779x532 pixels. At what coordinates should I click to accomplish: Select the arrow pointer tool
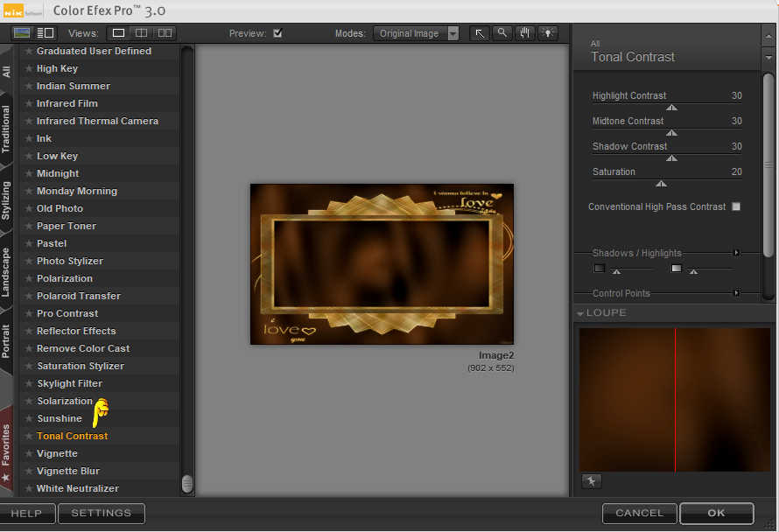480,33
